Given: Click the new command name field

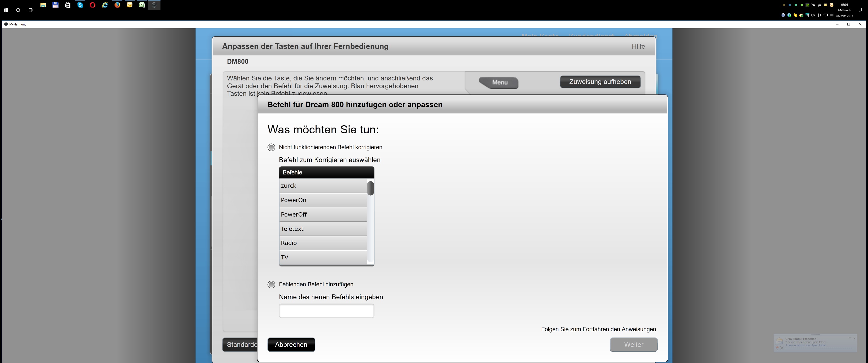Looking at the screenshot, I should coord(326,311).
